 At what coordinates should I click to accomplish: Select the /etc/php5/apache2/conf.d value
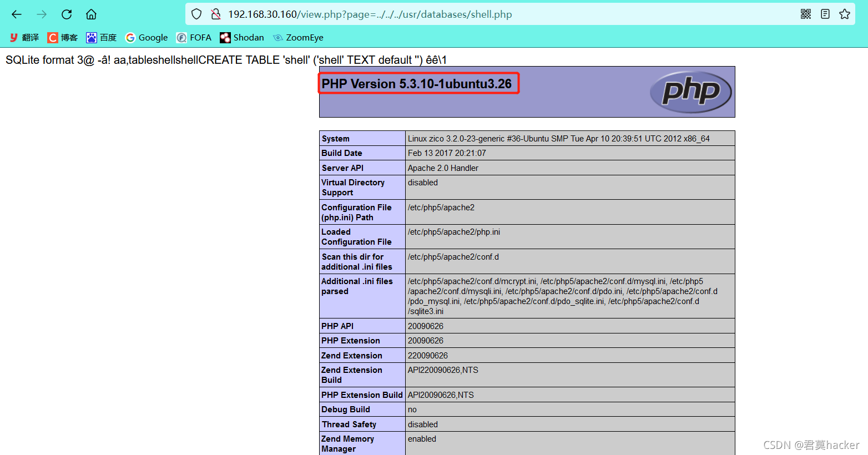click(x=453, y=257)
